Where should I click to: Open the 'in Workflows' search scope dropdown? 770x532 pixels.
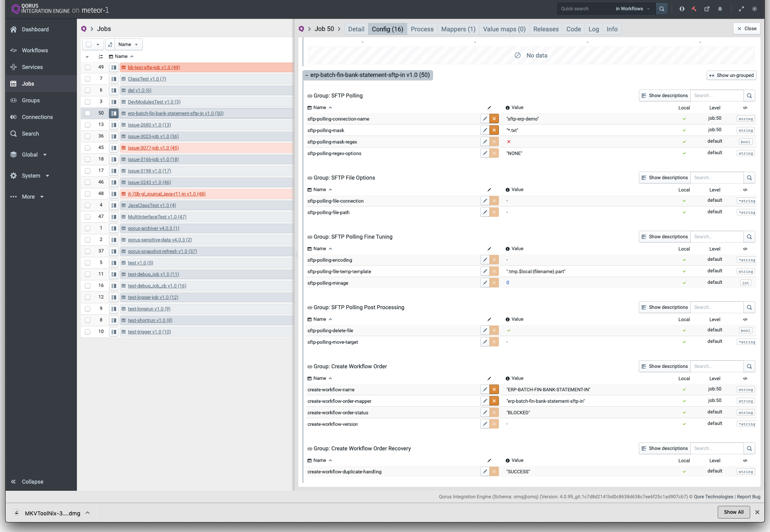pyautogui.click(x=632, y=9)
